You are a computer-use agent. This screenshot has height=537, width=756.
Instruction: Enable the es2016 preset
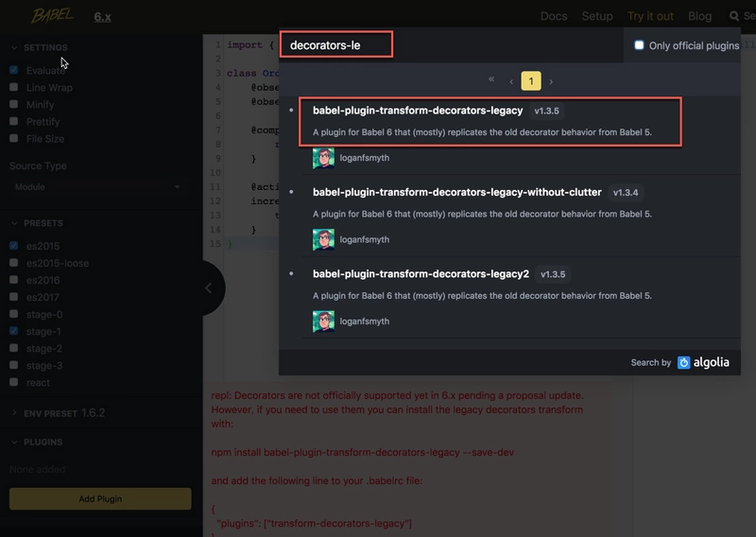coord(14,280)
